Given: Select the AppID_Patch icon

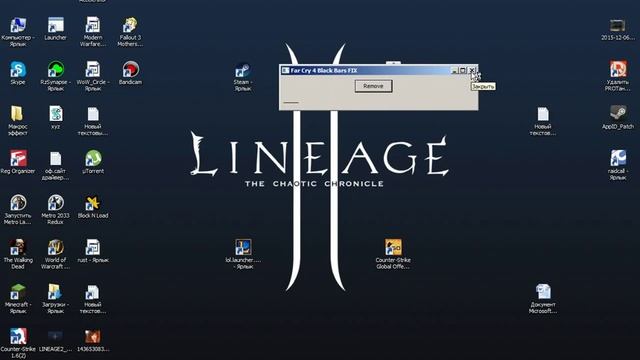Looking at the screenshot, I should (618, 113).
